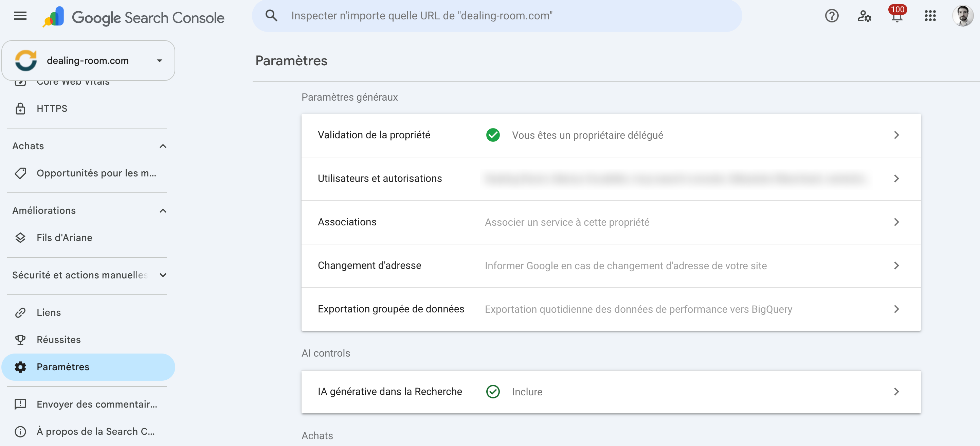Click the link chain icon beside Liens

20,313
